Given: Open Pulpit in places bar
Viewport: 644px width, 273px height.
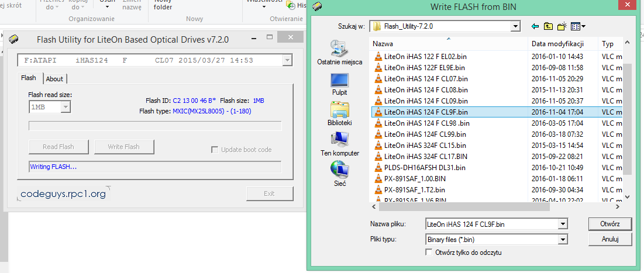Looking at the screenshot, I should pyautogui.click(x=339, y=84).
